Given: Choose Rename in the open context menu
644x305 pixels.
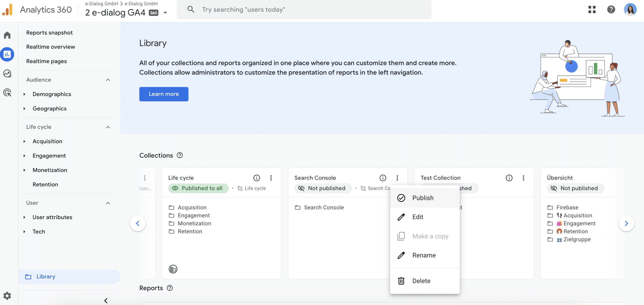Looking at the screenshot, I should (424, 255).
